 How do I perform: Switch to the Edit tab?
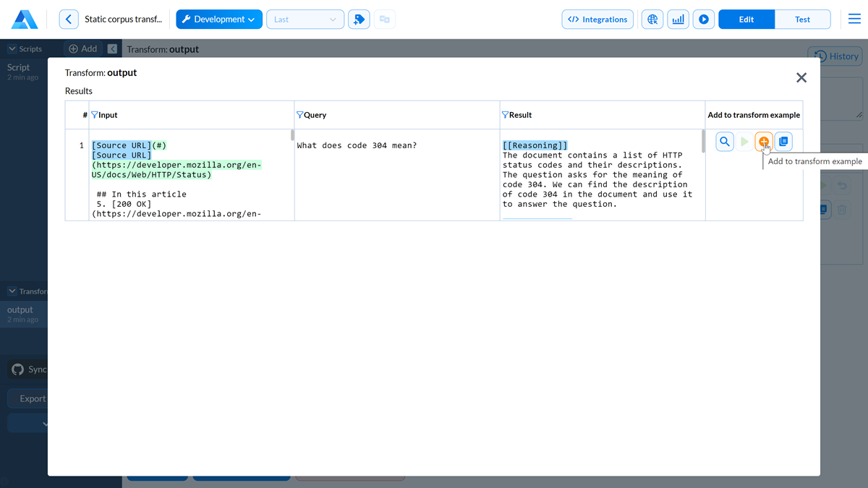click(746, 20)
